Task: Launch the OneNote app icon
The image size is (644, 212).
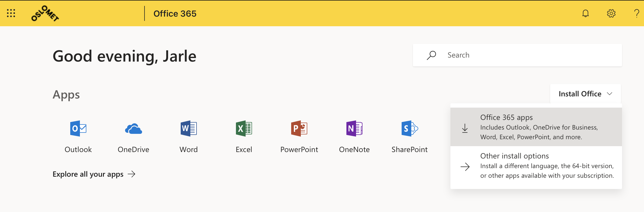Action: 354,128
